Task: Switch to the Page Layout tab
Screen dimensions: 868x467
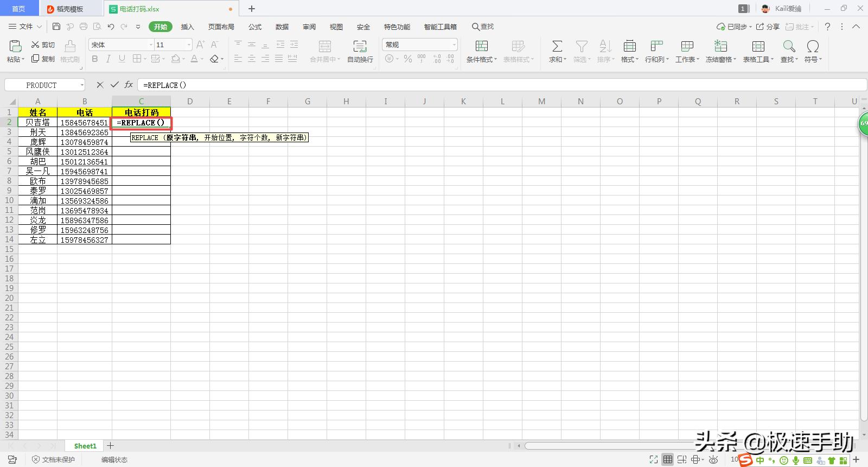Action: point(221,27)
